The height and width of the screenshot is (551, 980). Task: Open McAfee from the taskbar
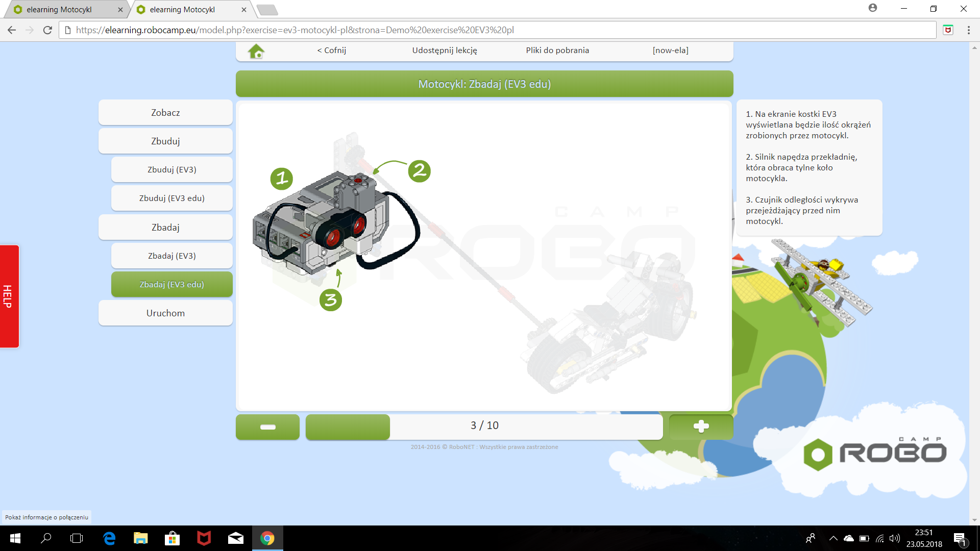pos(204,538)
